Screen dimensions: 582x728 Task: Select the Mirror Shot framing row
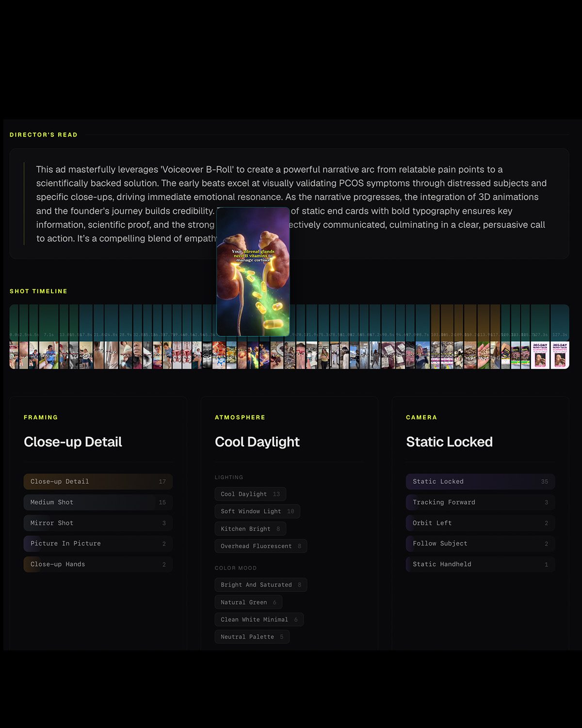98,523
